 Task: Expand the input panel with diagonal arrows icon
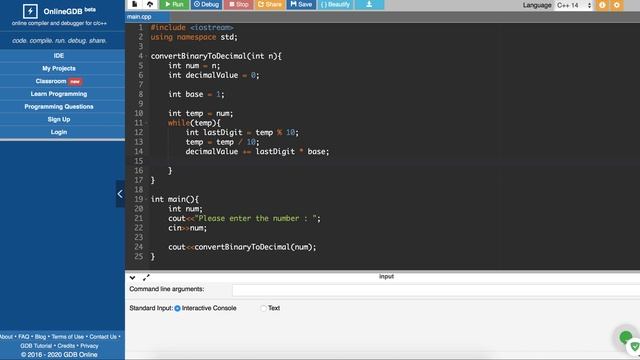(146, 278)
